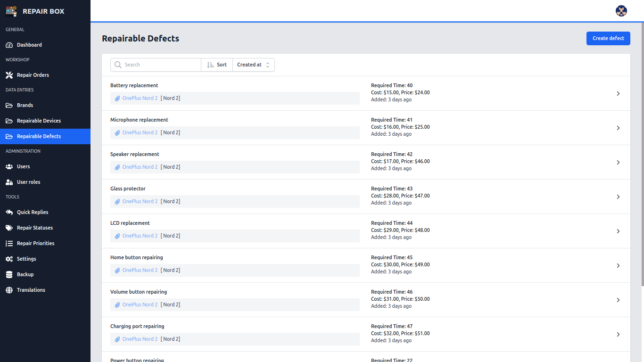Follow the OnePlus Nord 2 link under Battery replacement
Viewport: 644px width, 362px height.
click(140, 98)
